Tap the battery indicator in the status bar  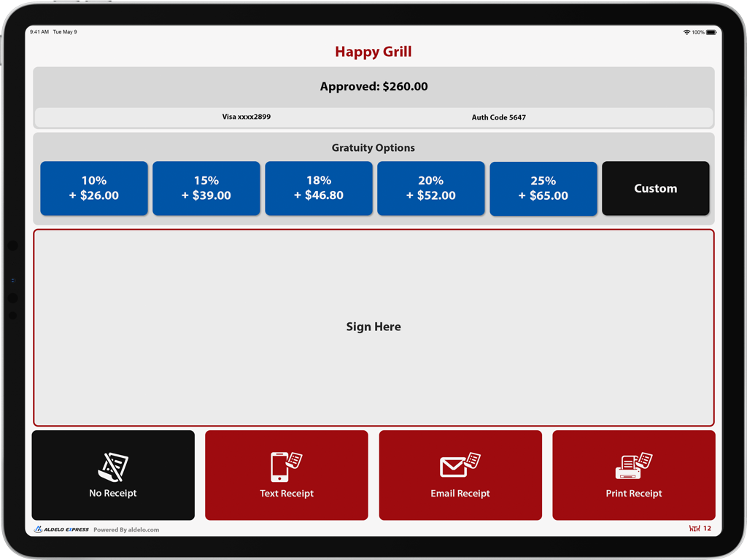coord(711,32)
